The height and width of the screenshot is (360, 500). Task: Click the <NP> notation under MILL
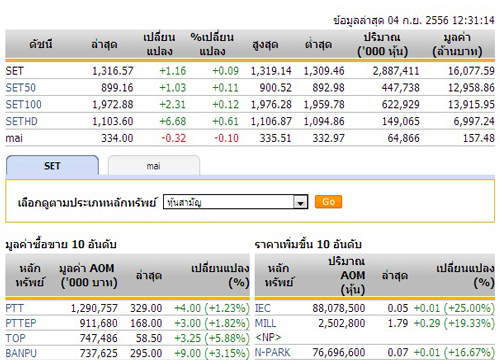268,337
